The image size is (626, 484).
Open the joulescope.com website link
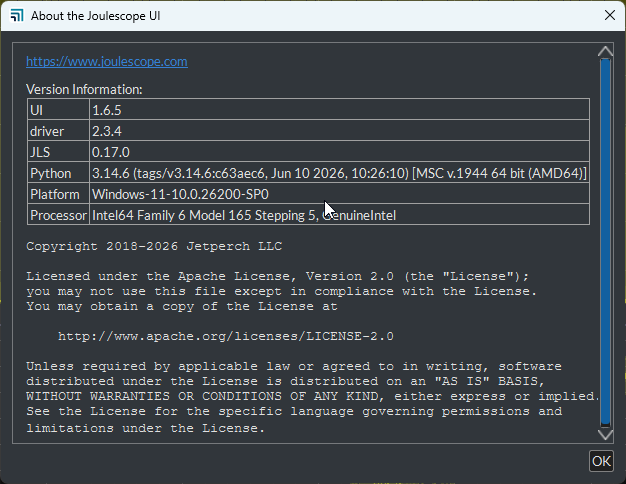(107, 61)
